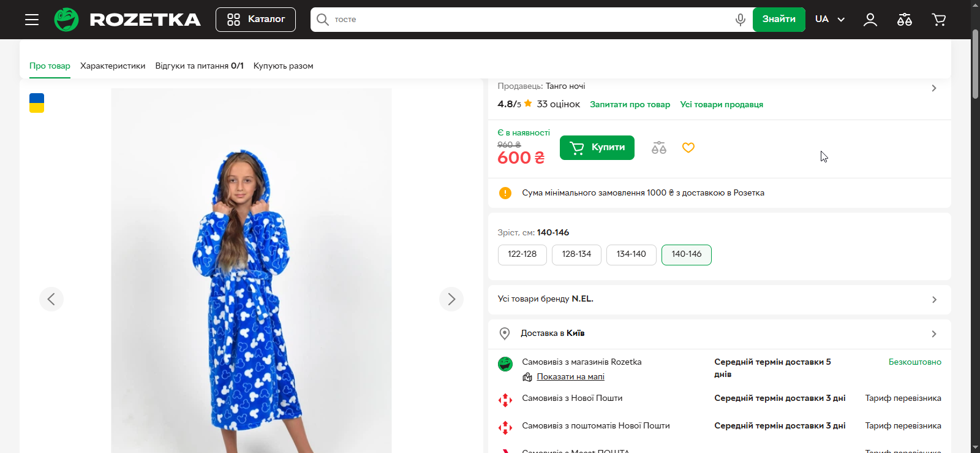Viewport: 980px width, 453px height.
Task: Select size 122-128
Action: [522, 254]
